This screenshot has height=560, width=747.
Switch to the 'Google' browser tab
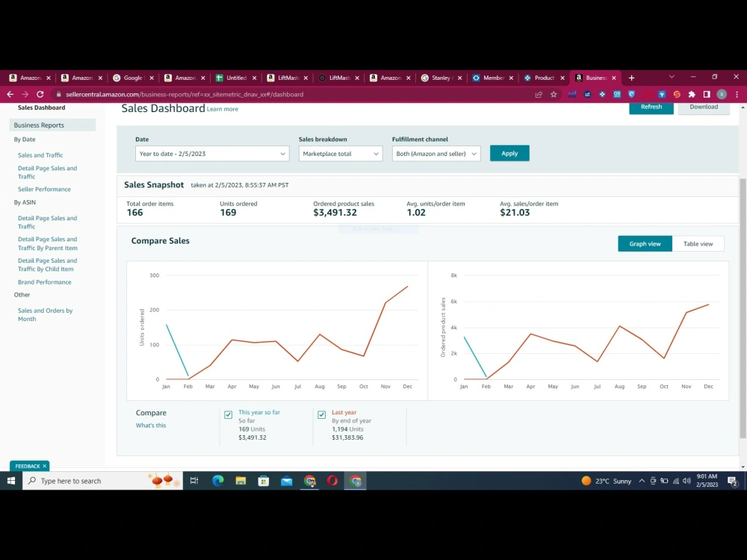click(x=132, y=78)
